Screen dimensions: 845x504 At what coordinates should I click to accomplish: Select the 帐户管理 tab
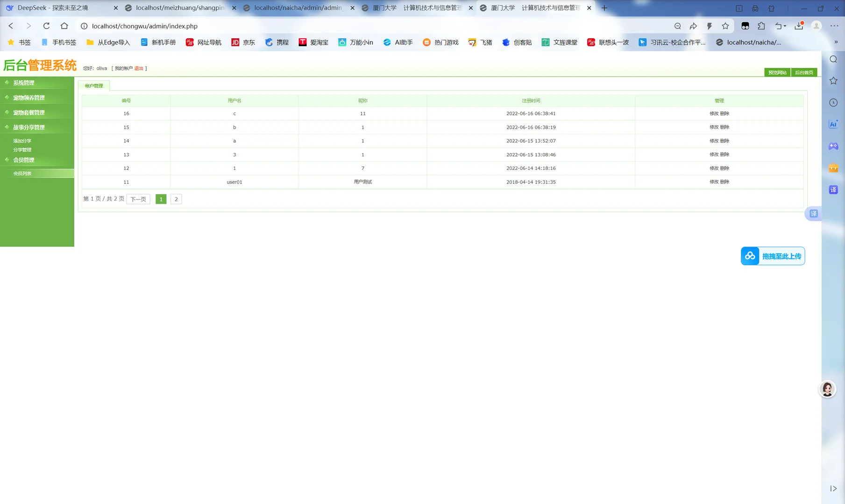[94, 85]
